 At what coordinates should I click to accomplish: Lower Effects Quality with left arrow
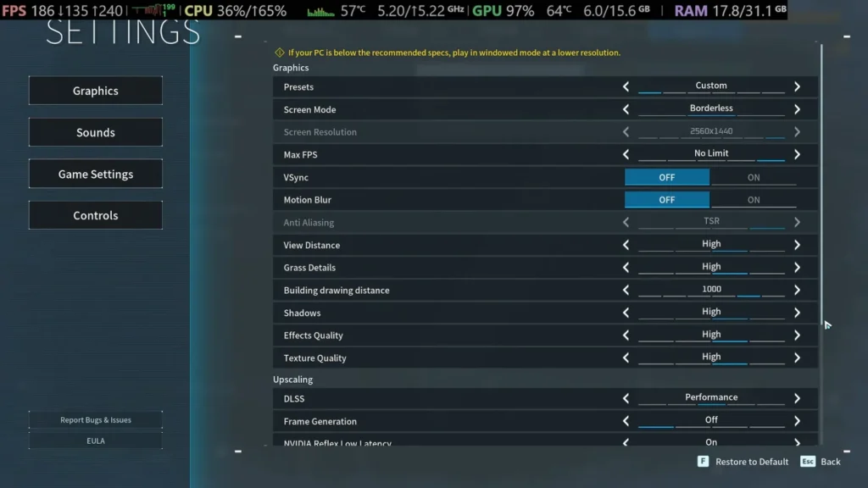(x=626, y=335)
